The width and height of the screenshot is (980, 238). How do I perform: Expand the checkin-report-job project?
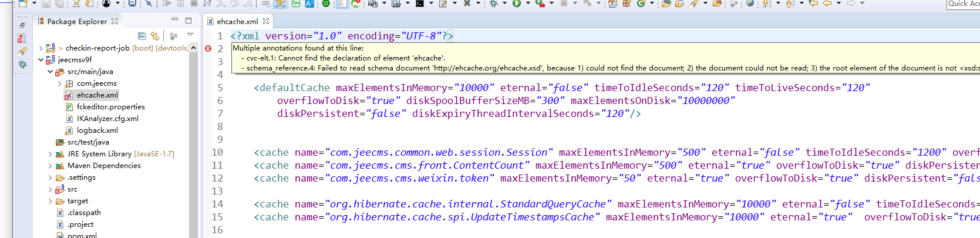pyautogui.click(x=41, y=48)
